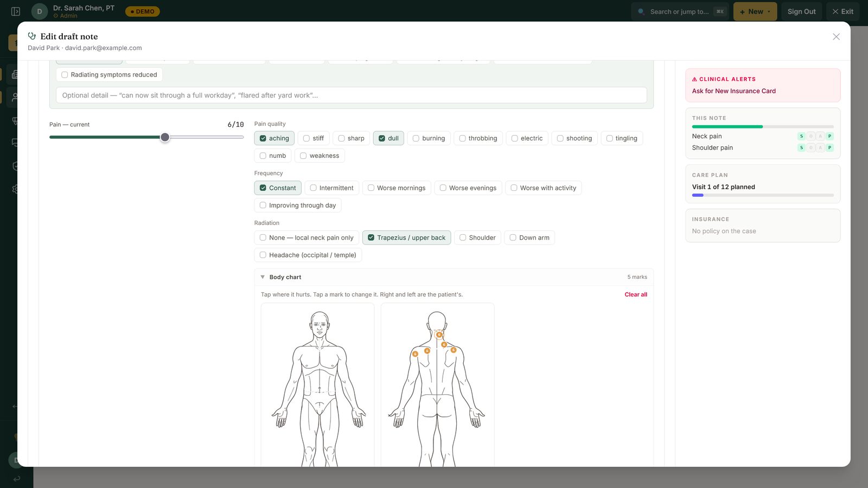Viewport: 868px width, 488px height.
Task: Click No policy on the case text
Action: click(x=724, y=231)
